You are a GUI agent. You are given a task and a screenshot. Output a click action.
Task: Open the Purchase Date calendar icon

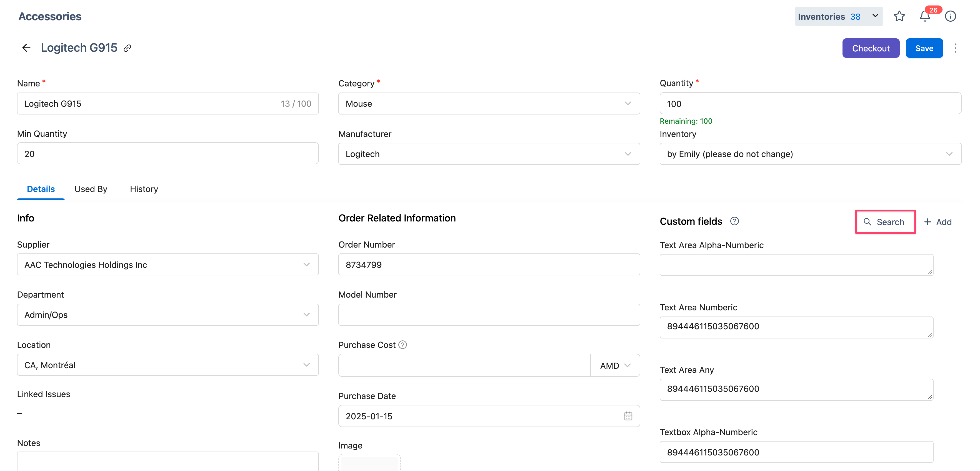coord(628,416)
